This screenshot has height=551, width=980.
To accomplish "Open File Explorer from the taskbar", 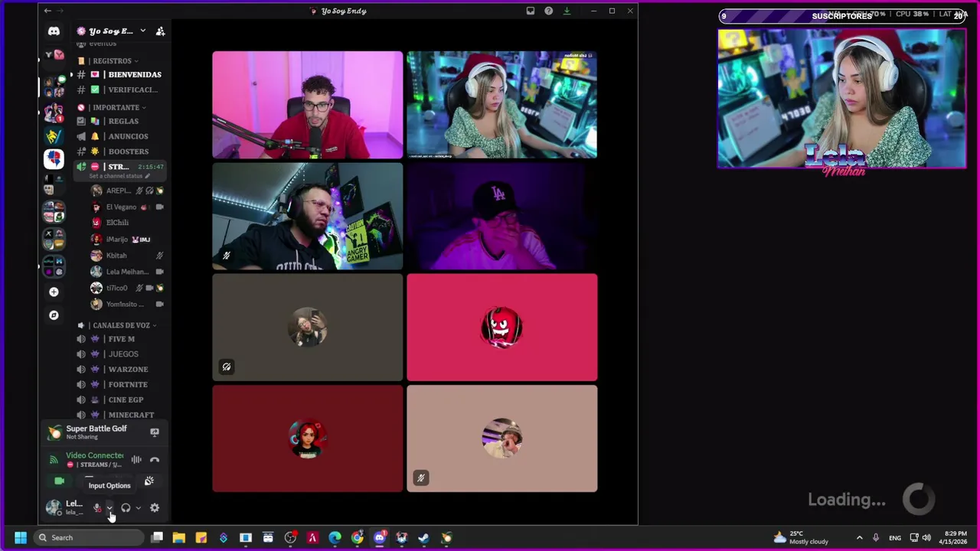I will point(178,537).
